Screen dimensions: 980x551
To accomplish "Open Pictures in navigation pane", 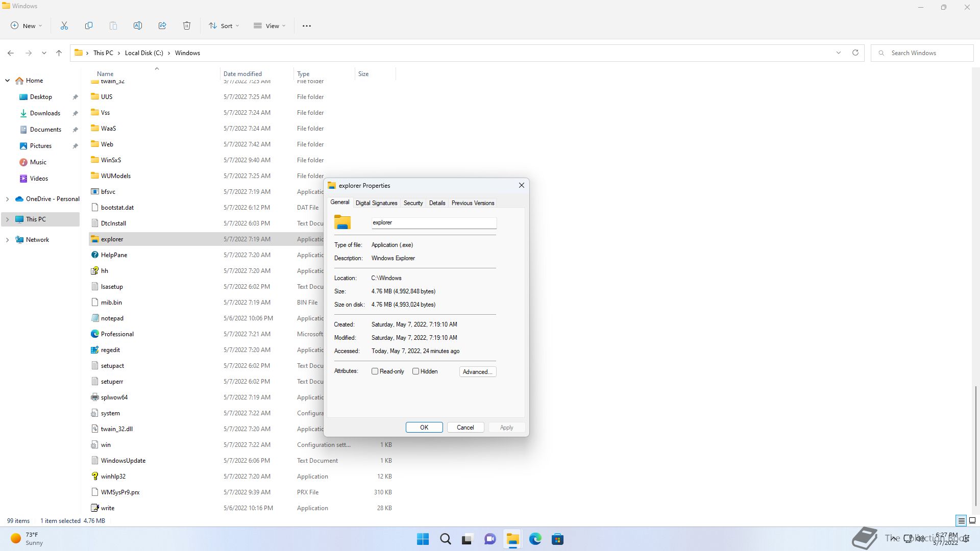I will click(x=41, y=146).
